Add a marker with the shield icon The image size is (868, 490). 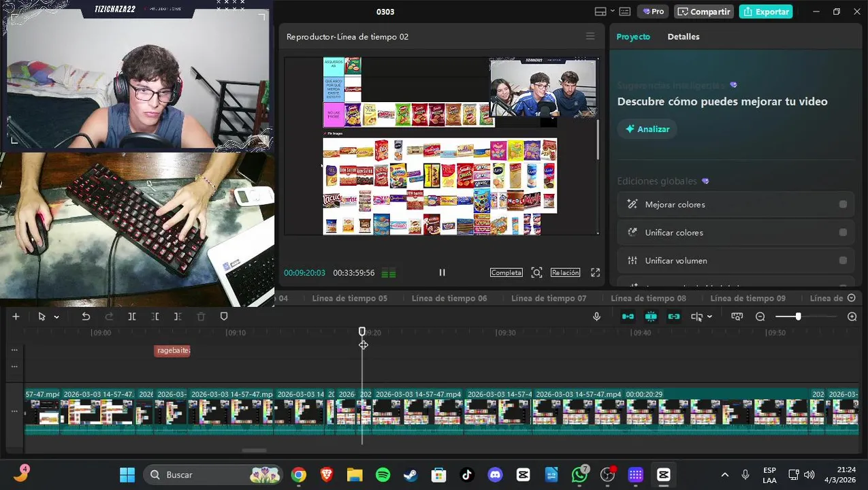(x=224, y=316)
